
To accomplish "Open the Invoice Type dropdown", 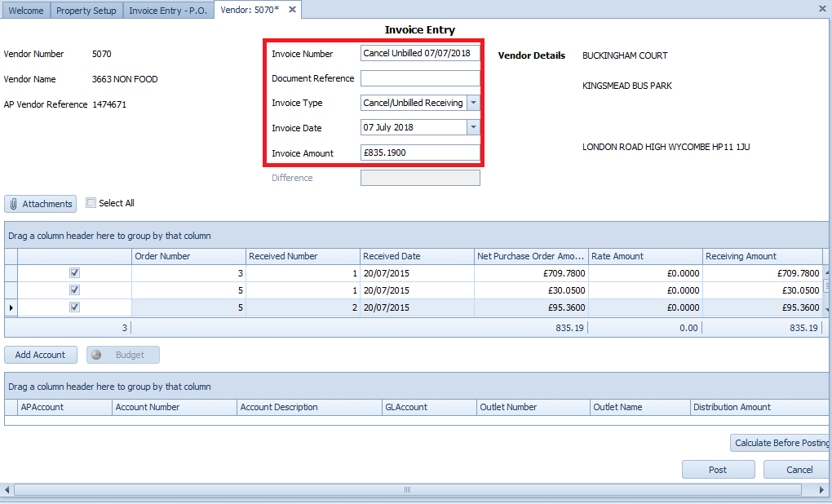I will coord(473,103).
